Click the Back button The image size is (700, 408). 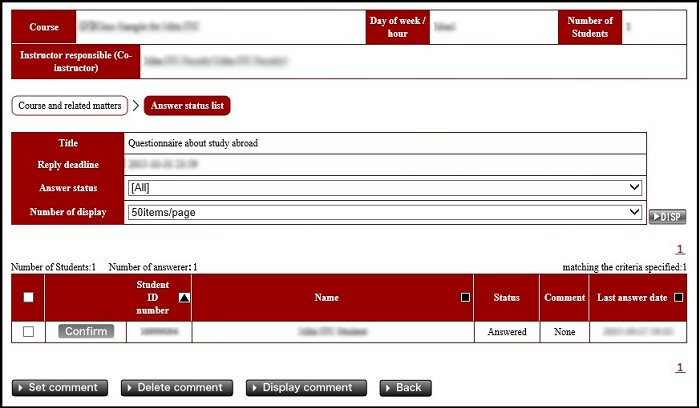(x=405, y=387)
